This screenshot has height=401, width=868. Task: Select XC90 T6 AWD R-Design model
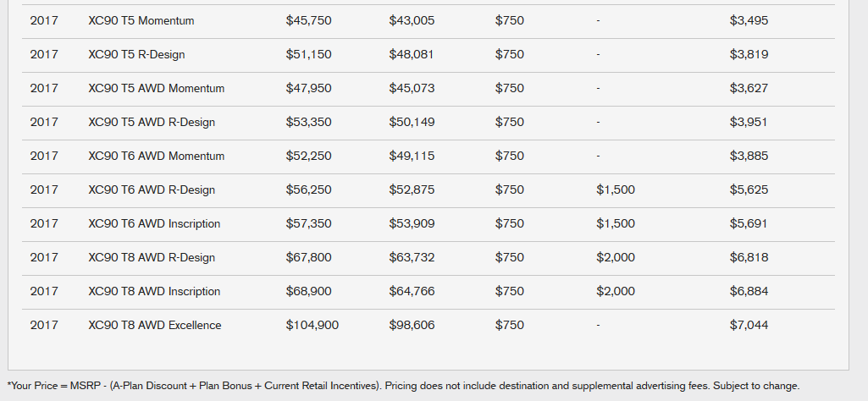[x=151, y=190]
